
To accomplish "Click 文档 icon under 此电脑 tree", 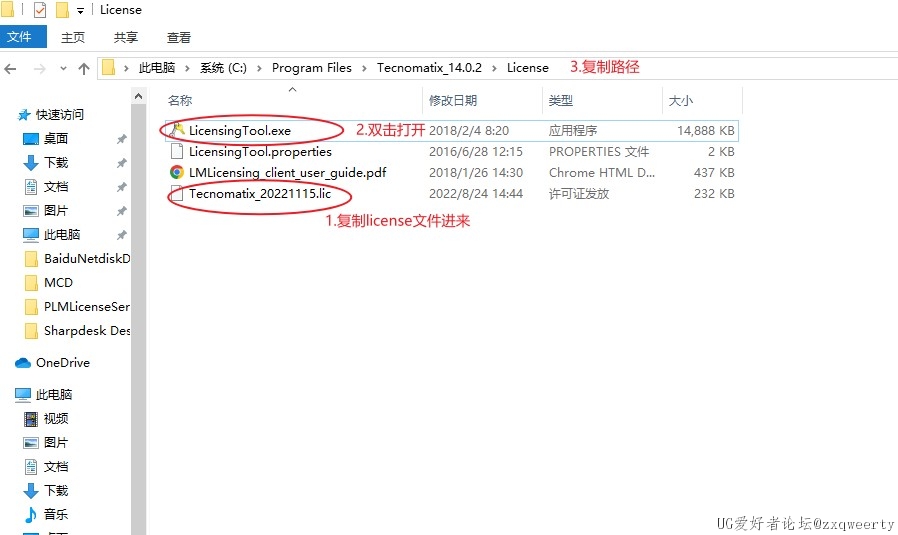I will 31,467.
